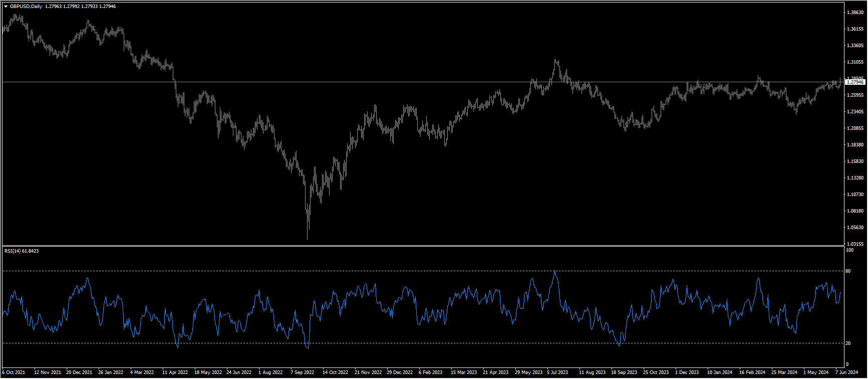This screenshot has width=868, height=379.
Task: Click the 7 Sep 2022 date label
Action: pos(302,373)
